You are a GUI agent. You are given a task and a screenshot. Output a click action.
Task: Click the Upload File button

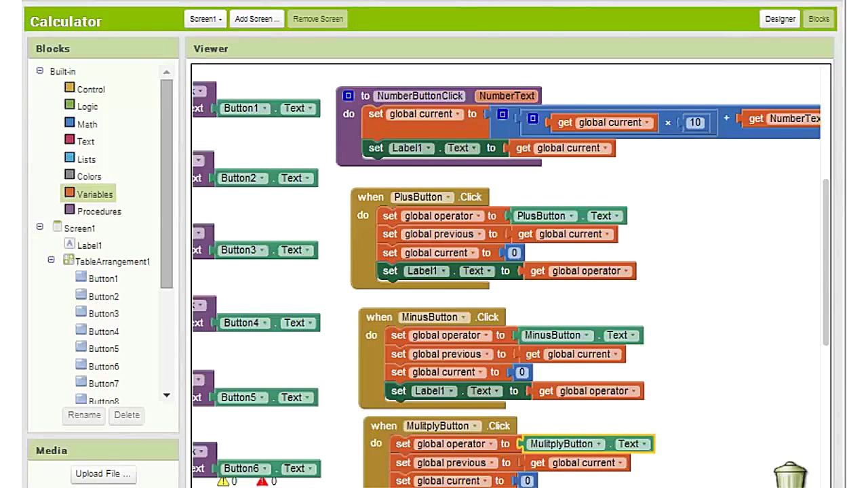[103, 474]
